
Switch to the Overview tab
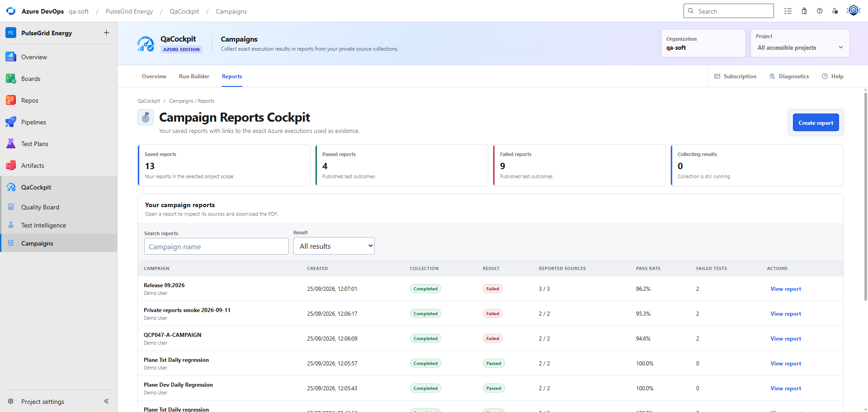(154, 76)
